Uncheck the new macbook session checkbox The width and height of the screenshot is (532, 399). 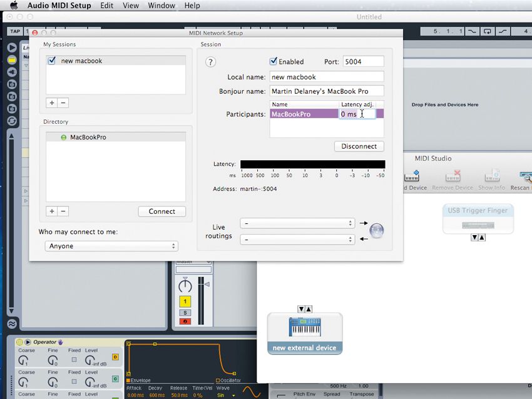(51, 61)
